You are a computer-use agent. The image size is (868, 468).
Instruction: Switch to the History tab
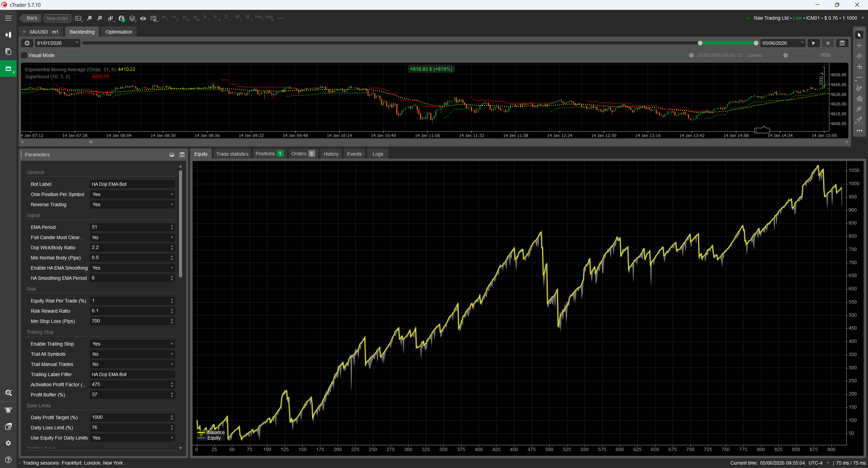click(331, 154)
